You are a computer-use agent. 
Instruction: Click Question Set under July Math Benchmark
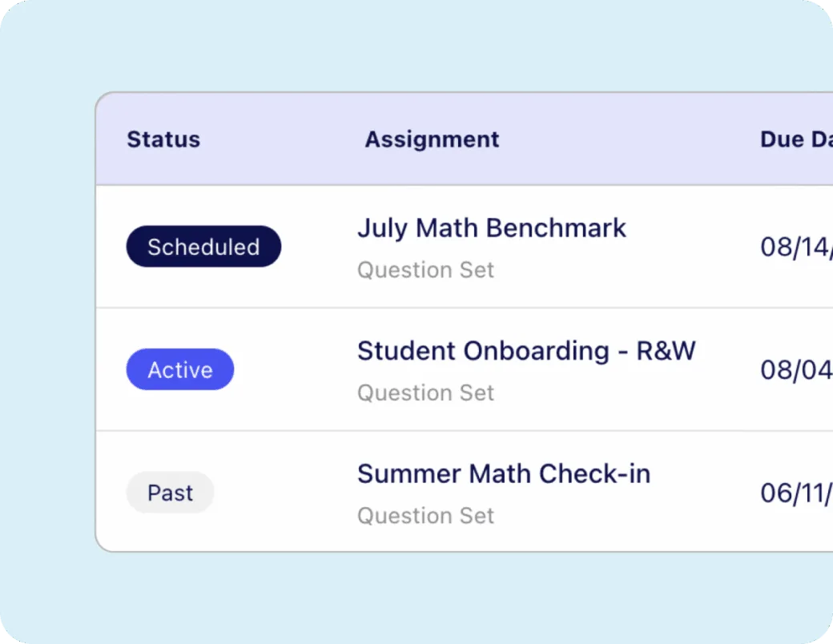425,270
